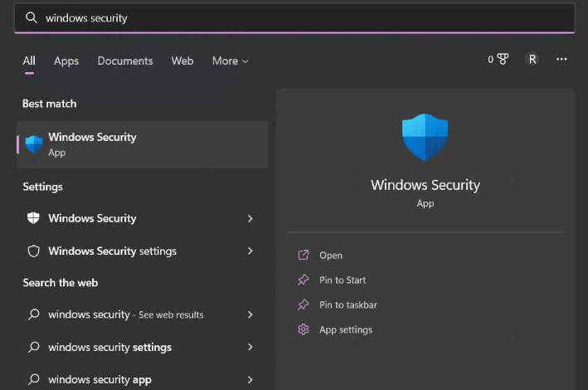This screenshot has height=390, width=588.
Task: Click the App settings gear icon
Action: [x=303, y=329]
